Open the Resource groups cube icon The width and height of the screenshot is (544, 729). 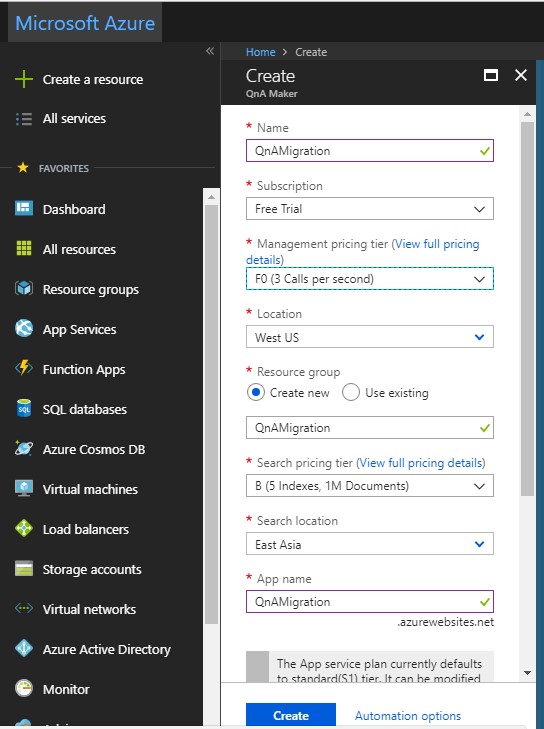pos(24,289)
